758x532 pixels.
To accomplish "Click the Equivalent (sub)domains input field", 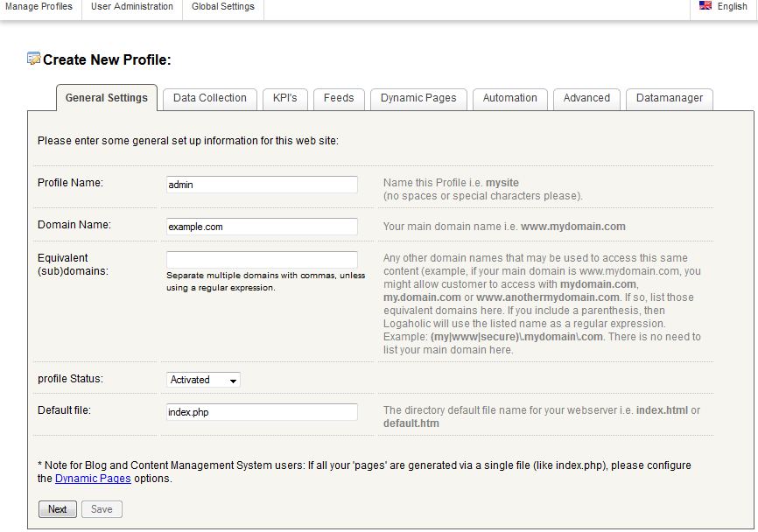I will (262, 260).
